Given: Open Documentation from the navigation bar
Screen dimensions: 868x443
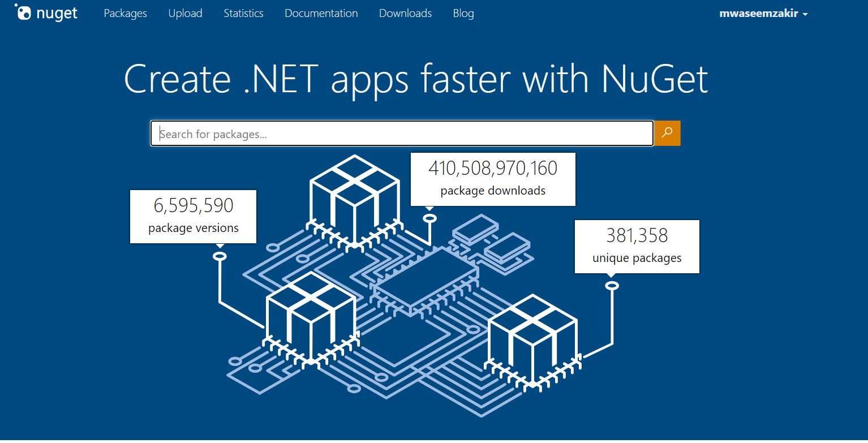Looking at the screenshot, I should click(321, 13).
